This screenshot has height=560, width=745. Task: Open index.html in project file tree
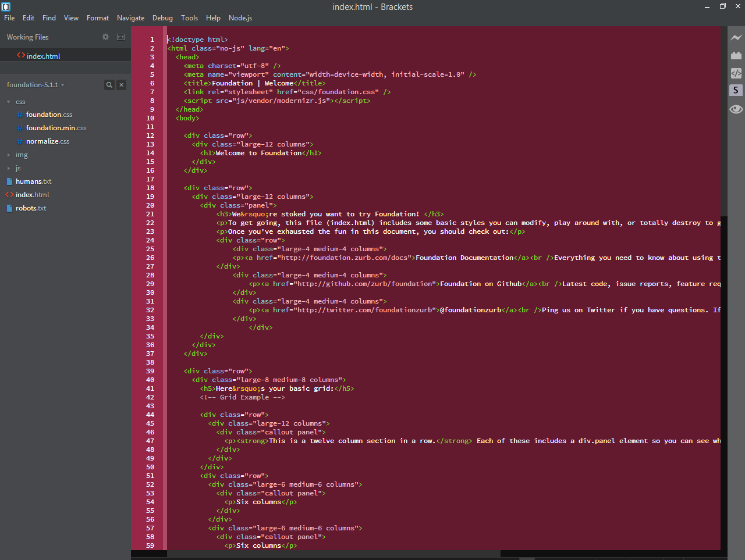[33, 195]
